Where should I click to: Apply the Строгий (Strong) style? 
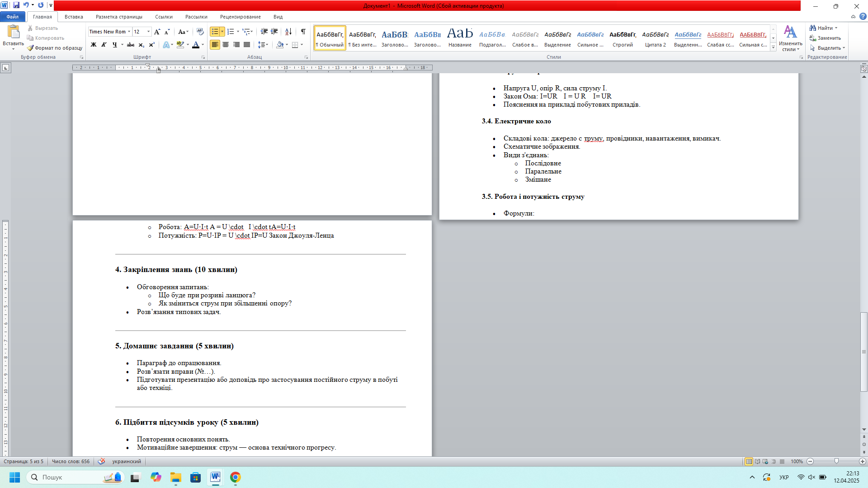[623, 38]
